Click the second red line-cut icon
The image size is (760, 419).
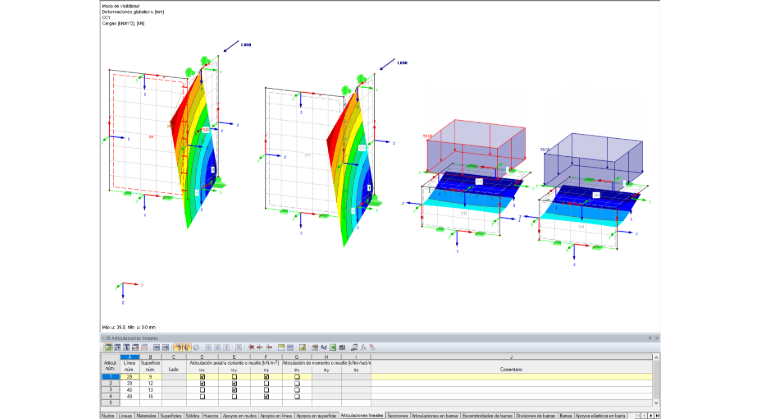click(x=259, y=347)
